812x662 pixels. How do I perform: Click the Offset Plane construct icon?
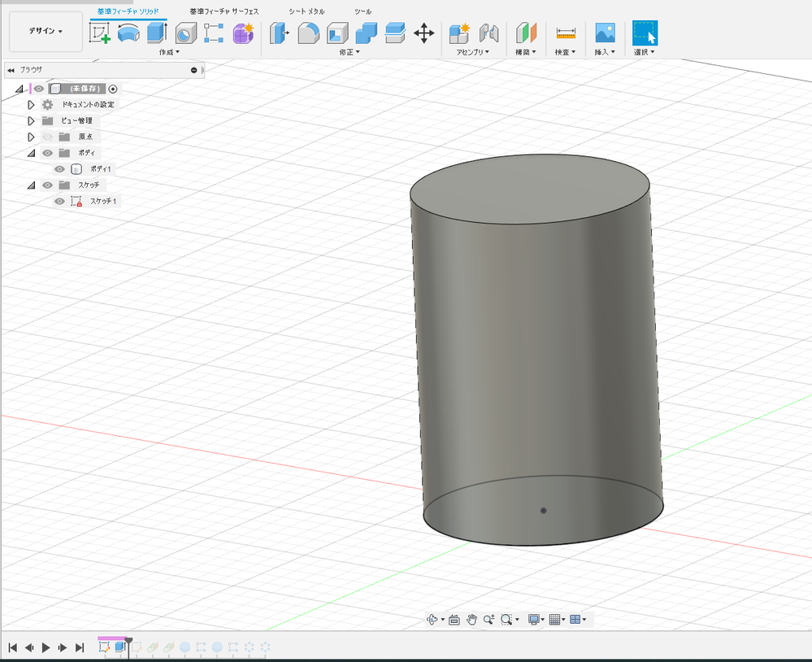point(526,33)
